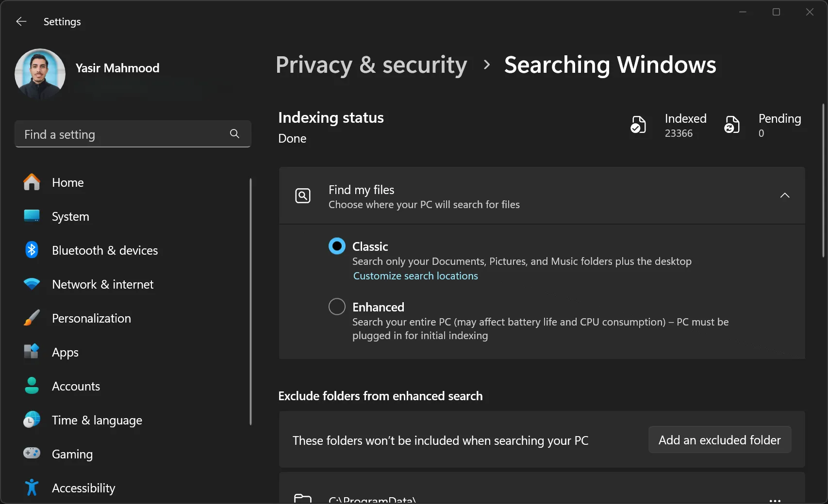This screenshot has width=828, height=504.
Task: Select the Accessibility option
Action: pyautogui.click(x=83, y=488)
